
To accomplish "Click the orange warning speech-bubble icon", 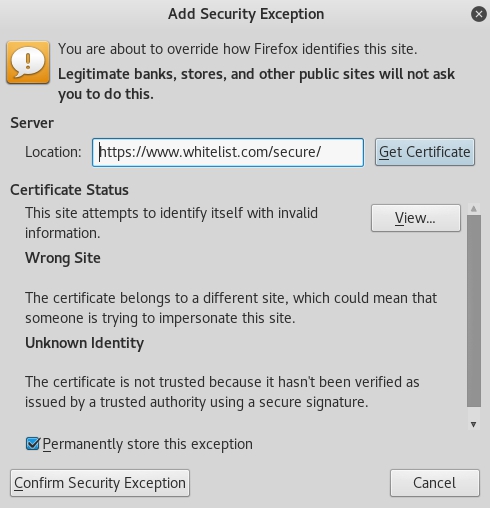I will (28, 62).
